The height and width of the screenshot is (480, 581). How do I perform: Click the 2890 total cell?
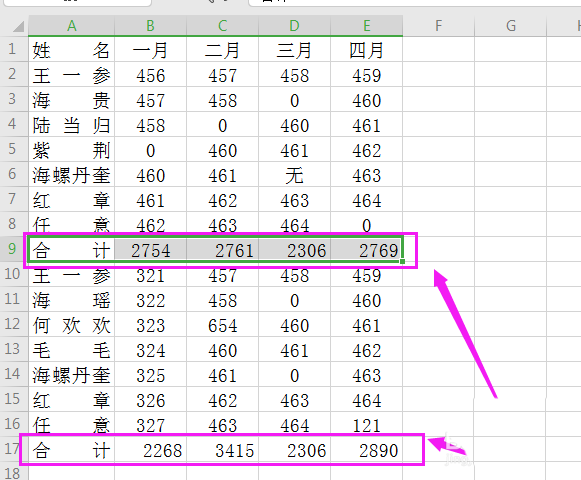[366, 450]
